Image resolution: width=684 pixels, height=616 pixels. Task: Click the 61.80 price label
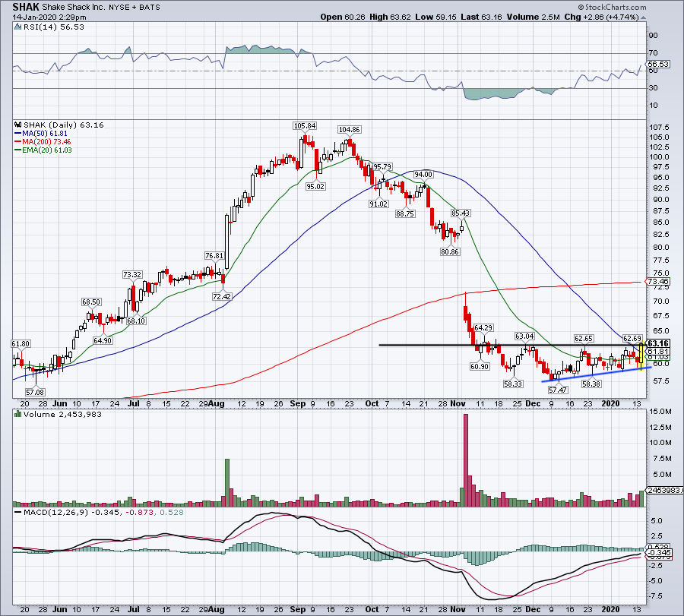pos(21,344)
